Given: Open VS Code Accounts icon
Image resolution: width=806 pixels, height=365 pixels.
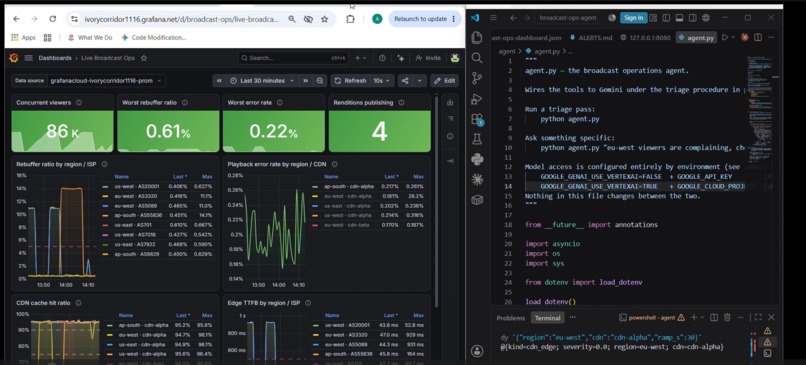Looking at the screenshot, I should pos(477,351).
